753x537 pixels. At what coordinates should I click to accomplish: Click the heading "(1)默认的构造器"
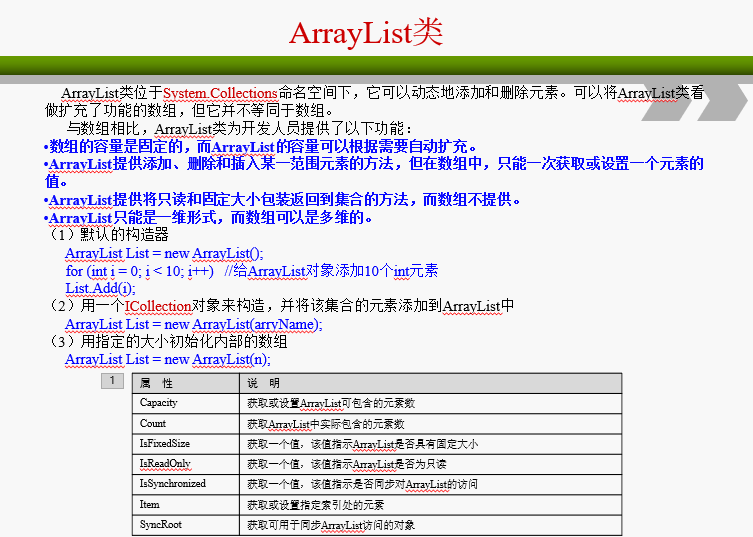pos(109,235)
